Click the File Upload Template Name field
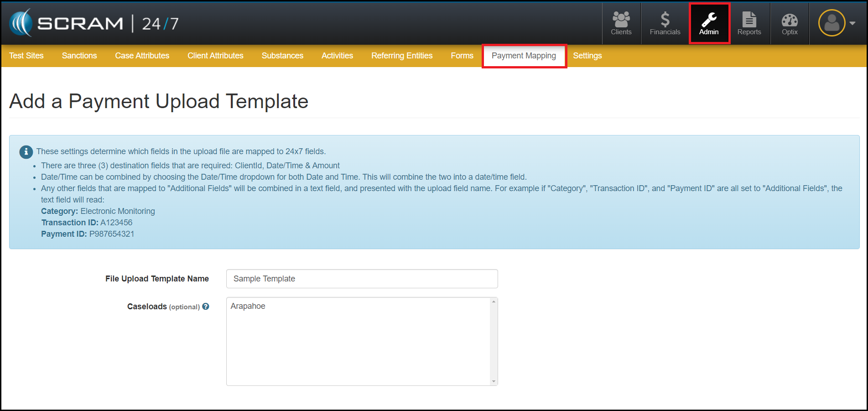Screen dimensions: 868x411 pyautogui.click(x=362, y=279)
